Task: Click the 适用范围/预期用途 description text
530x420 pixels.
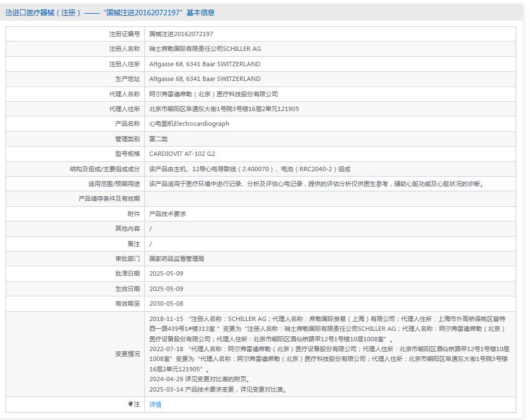Action: click(316, 184)
